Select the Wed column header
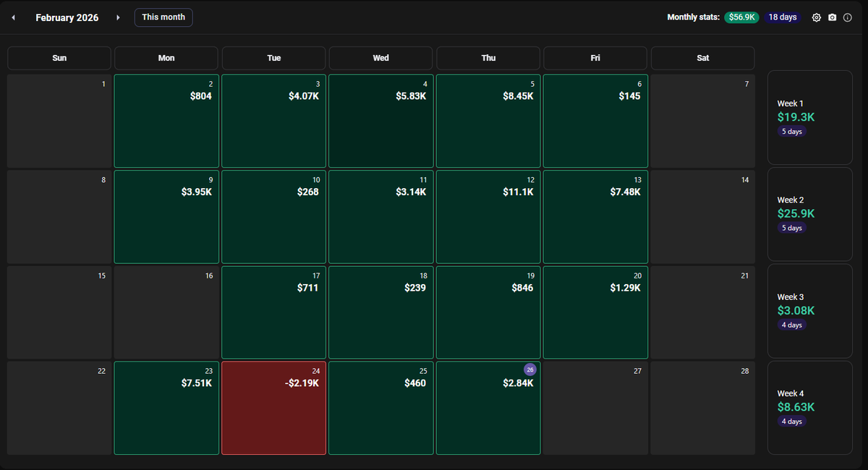 [381, 58]
